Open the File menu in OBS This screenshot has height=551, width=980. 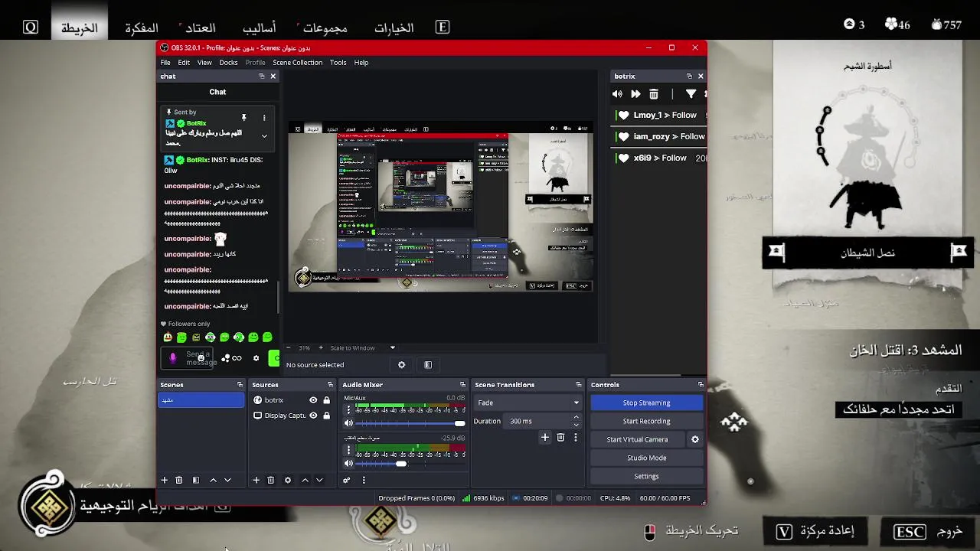coord(165,63)
